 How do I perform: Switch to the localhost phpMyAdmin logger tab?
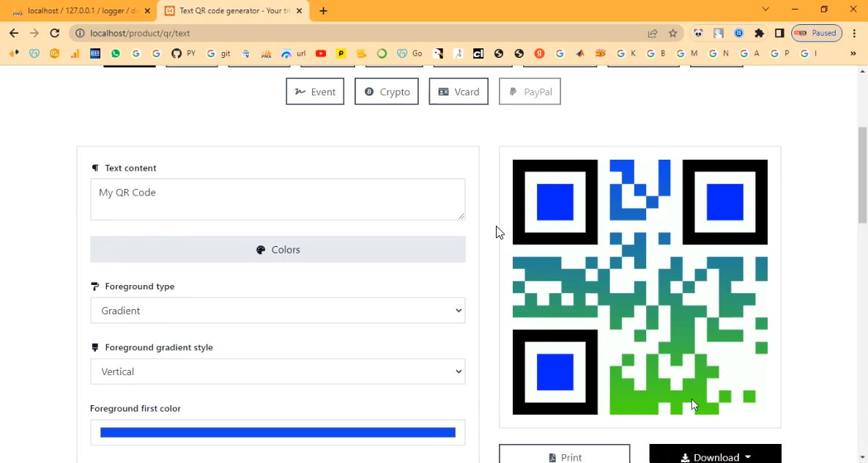click(82, 10)
